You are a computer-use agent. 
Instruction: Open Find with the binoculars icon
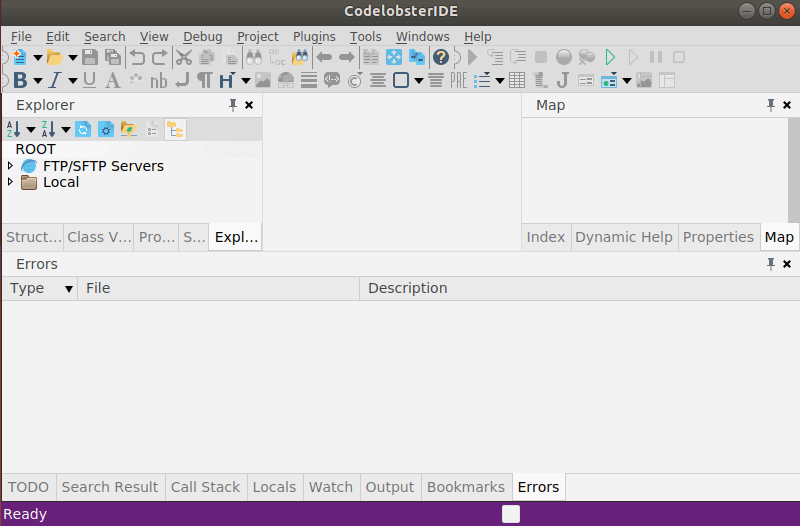coord(254,57)
